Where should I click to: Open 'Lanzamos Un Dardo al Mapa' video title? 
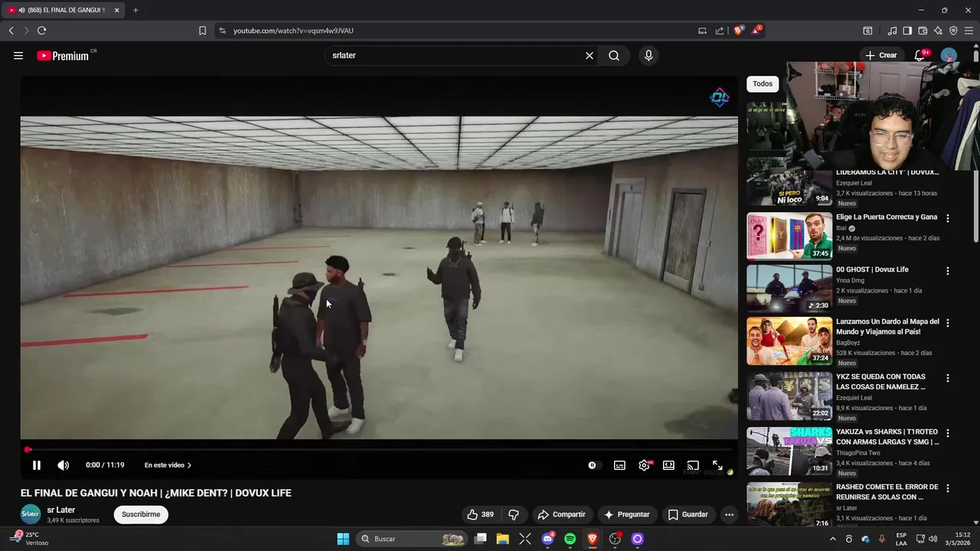pyautogui.click(x=887, y=327)
